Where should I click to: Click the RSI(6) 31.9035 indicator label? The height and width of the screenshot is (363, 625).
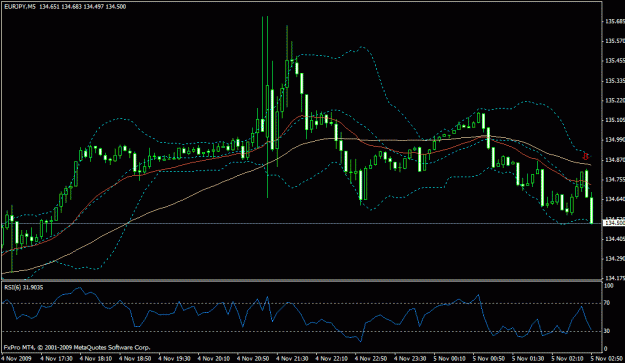(24, 287)
